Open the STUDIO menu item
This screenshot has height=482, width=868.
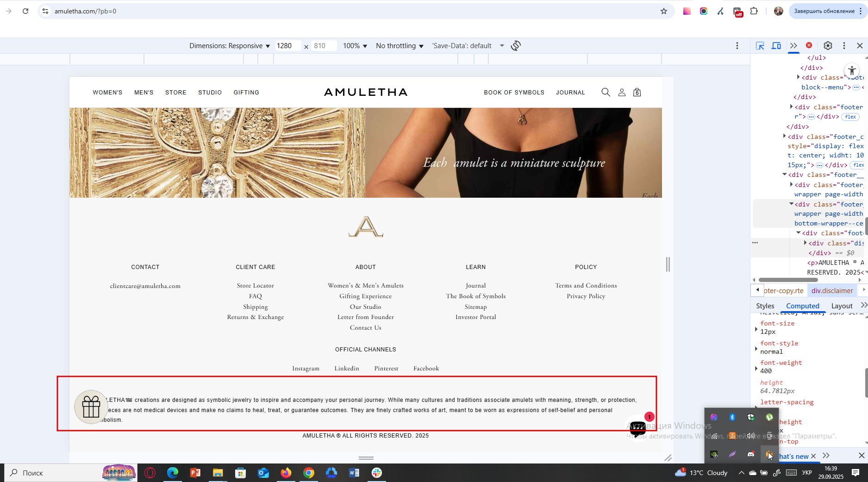(210, 93)
